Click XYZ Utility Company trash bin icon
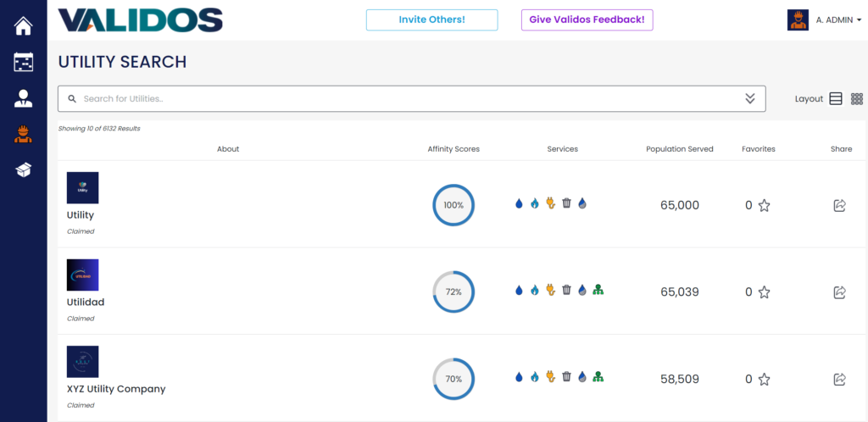Viewport: 868px width, 422px height. pyautogui.click(x=566, y=377)
